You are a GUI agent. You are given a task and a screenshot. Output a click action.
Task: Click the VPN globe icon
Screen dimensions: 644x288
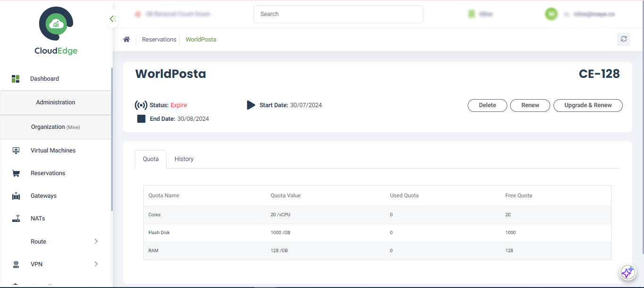click(x=16, y=264)
